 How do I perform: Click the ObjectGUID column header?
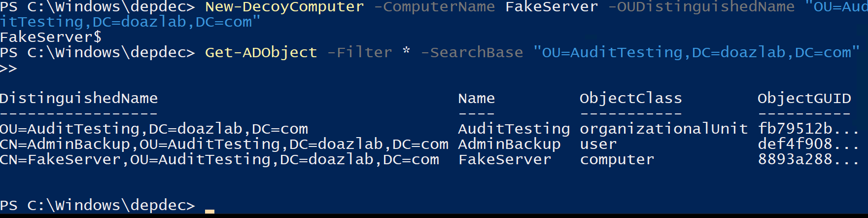pyautogui.click(x=804, y=98)
